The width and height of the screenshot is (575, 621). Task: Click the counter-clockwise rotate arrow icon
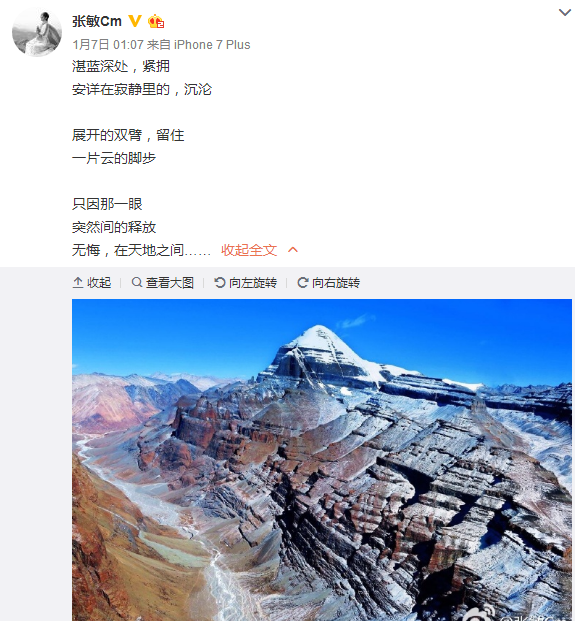point(220,282)
